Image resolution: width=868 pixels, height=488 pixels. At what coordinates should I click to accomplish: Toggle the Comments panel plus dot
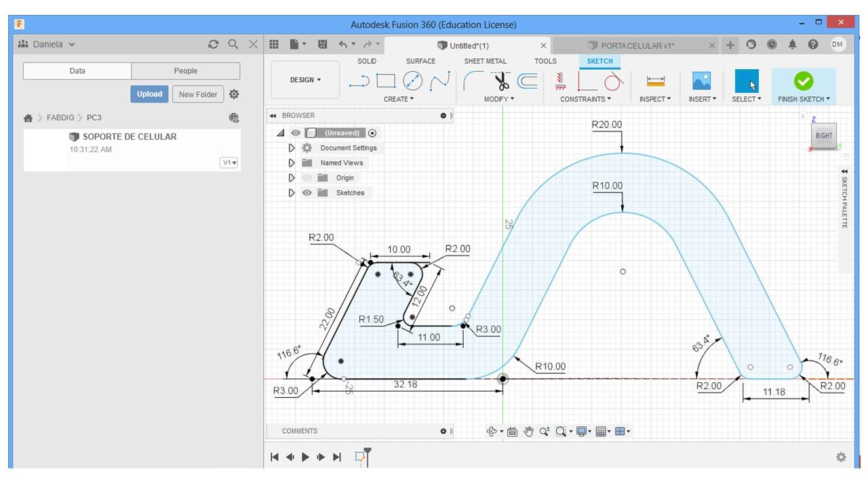pos(443,431)
